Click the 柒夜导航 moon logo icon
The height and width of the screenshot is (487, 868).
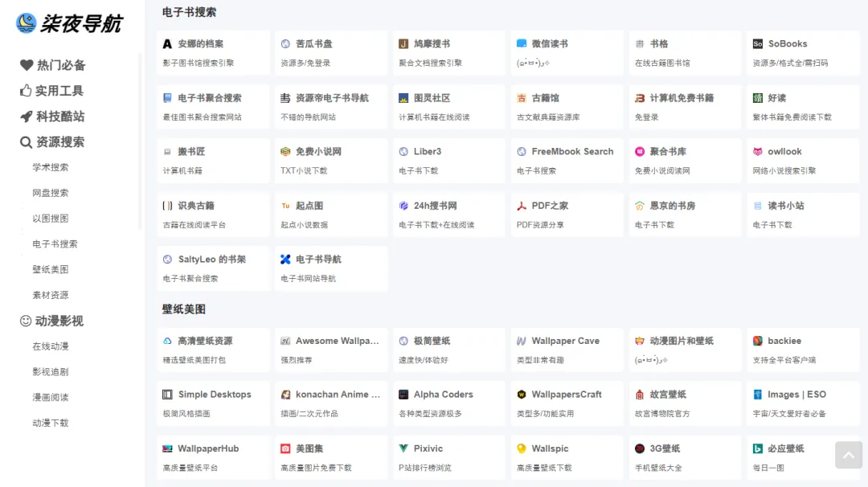(x=26, y=23)
